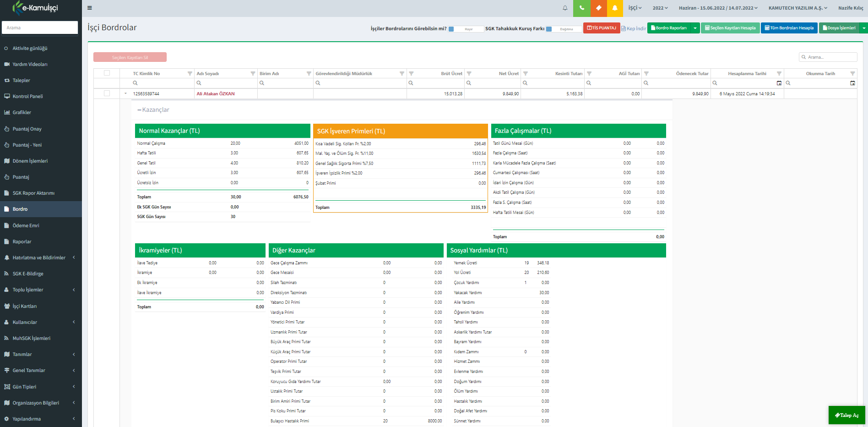
Task: Filter the Okunma Tarih column
Action: coord(852,74)
